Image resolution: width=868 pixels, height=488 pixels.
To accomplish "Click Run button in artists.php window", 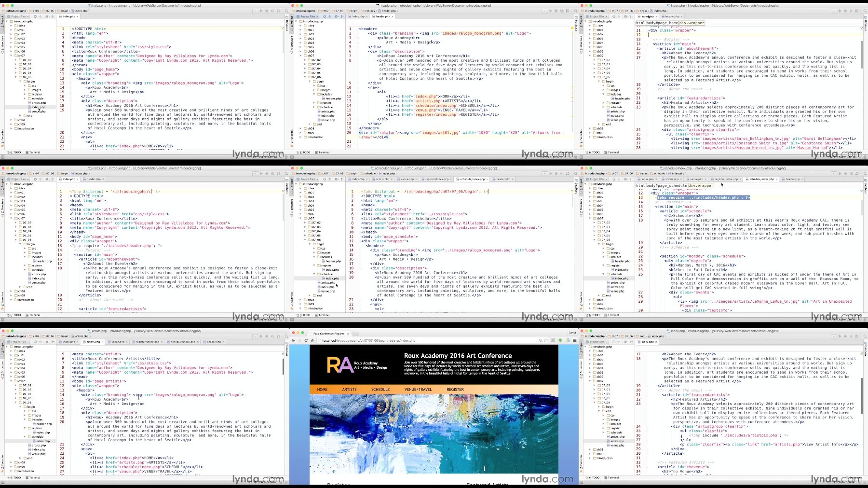I will point(261,336).
